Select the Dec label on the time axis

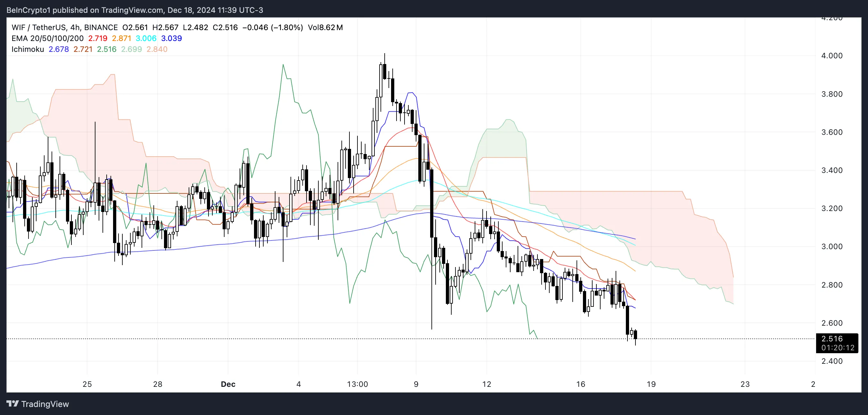[x=228, y=384]
